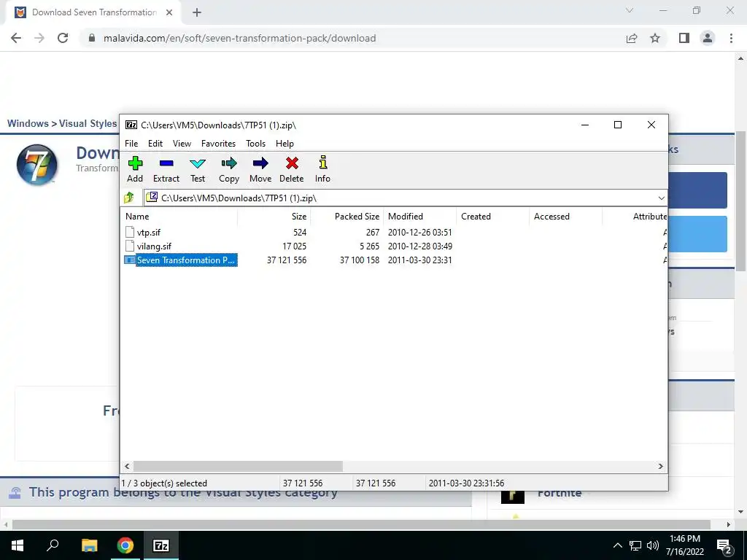Click the Windows breadcrumb link on webpage
This screenshot has width=747, height=560.
[x=28, y=123]
